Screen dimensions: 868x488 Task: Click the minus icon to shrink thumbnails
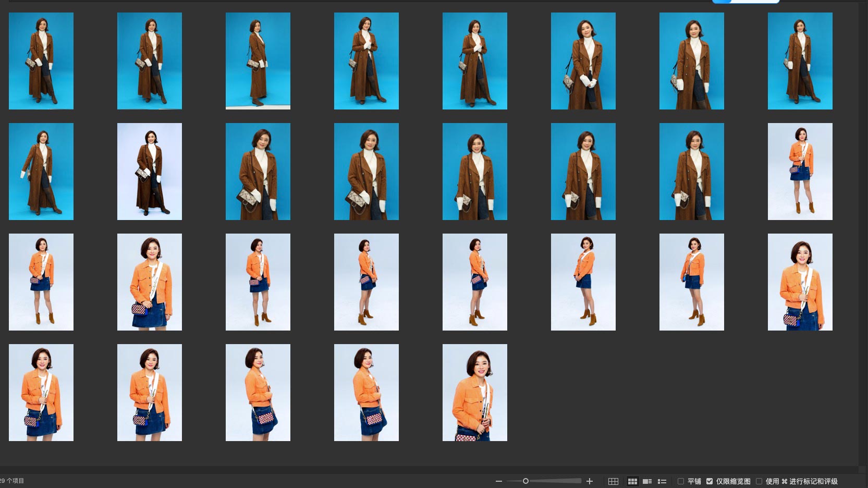pyautogui.click(x=499, y=481)
